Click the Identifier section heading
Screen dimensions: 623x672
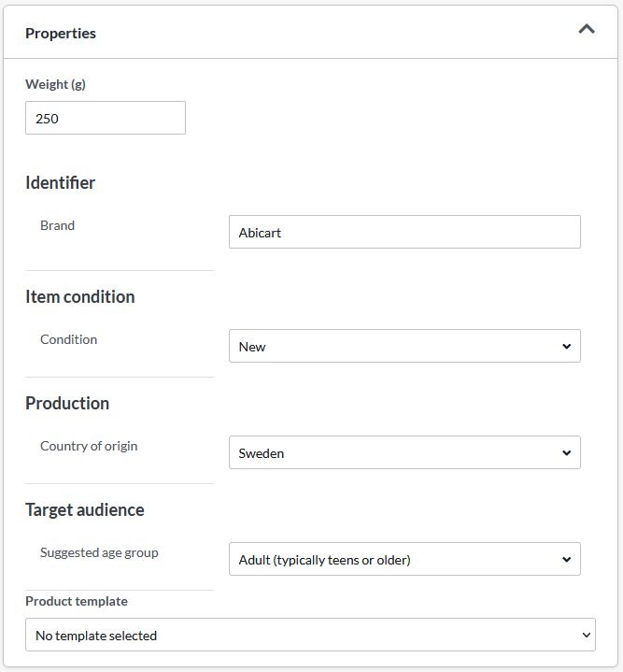[60, 182]
